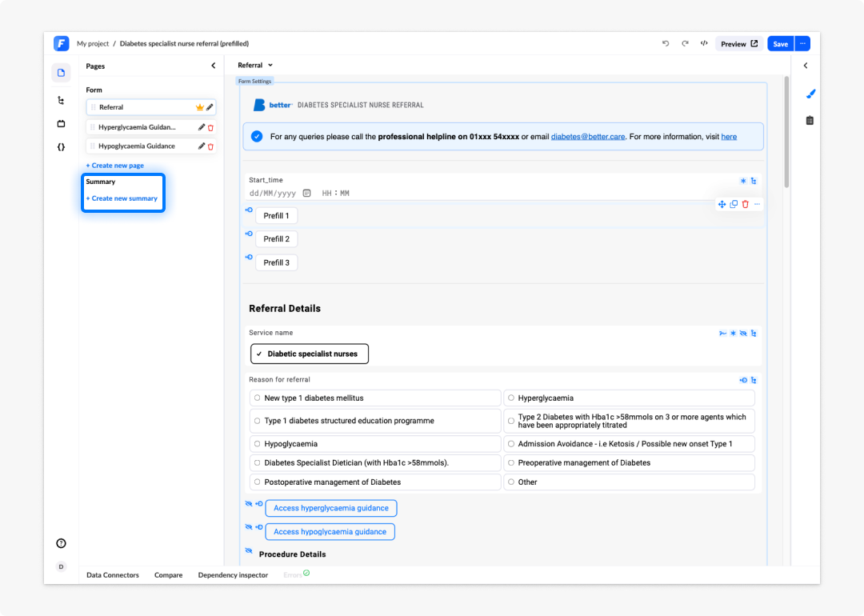Click the asterisk icon on Start_time field

(743, 181)
